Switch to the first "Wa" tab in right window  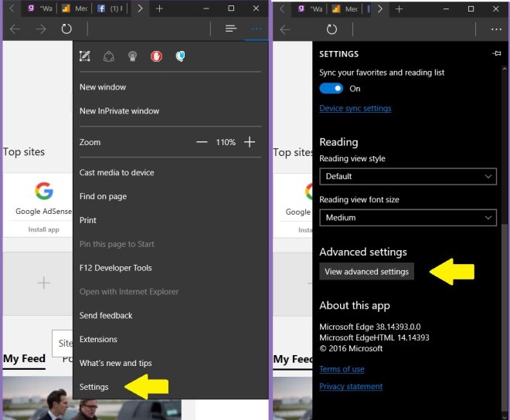(x=311, y=9)
